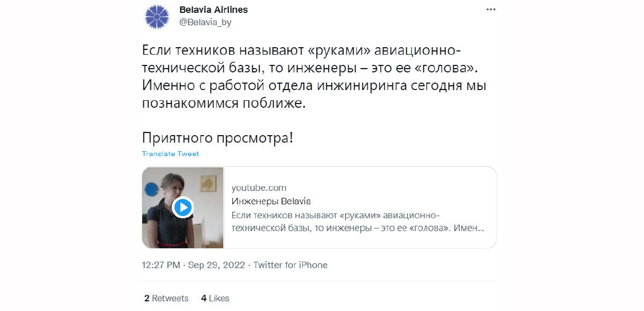Open the Инженеры Belavia card title
Image resolution: width=644 pixels, height=311 pixels.
(271, 202)
